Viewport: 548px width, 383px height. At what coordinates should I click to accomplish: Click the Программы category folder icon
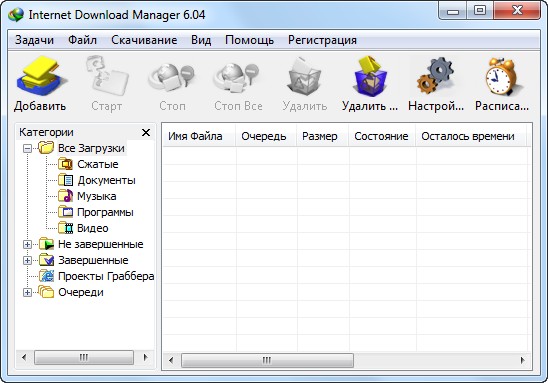click(65, 212)
